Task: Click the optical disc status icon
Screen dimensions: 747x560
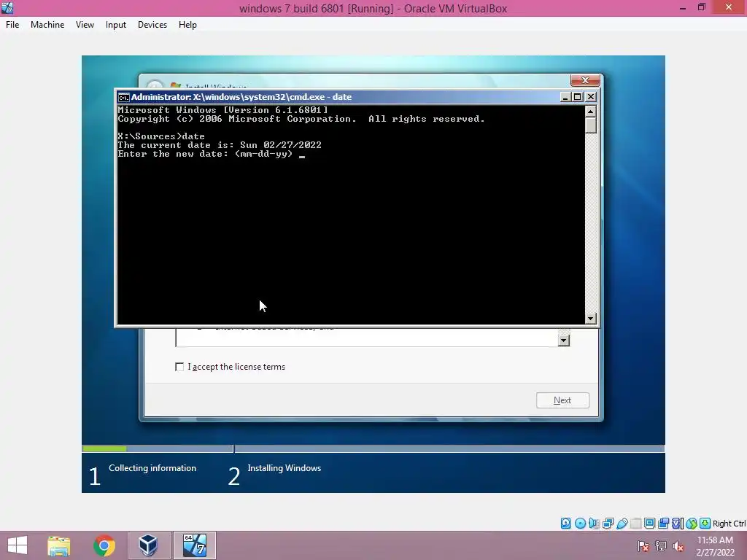Action: [580, 524]
